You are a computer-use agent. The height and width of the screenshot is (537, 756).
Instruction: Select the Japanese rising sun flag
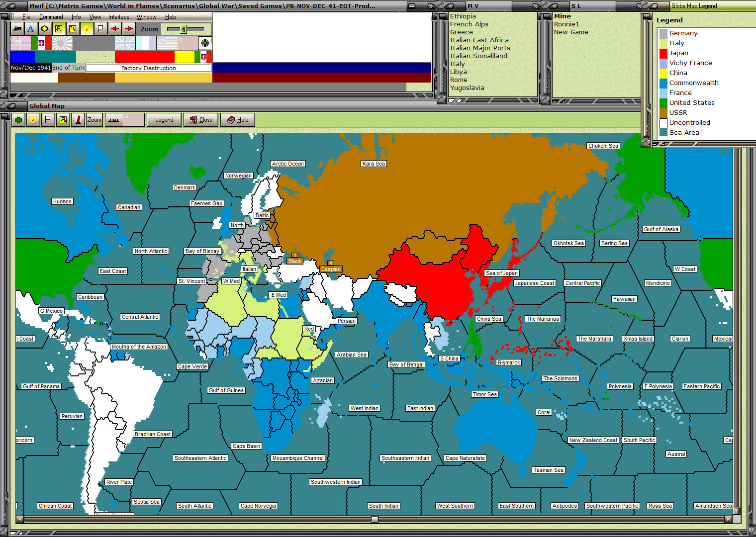tap(62, 43)
